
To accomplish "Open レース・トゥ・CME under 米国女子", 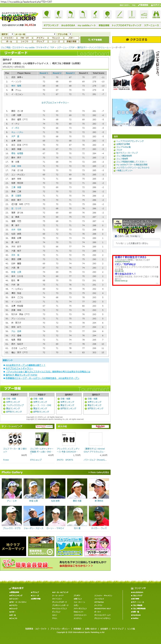I will click(42, 405).
